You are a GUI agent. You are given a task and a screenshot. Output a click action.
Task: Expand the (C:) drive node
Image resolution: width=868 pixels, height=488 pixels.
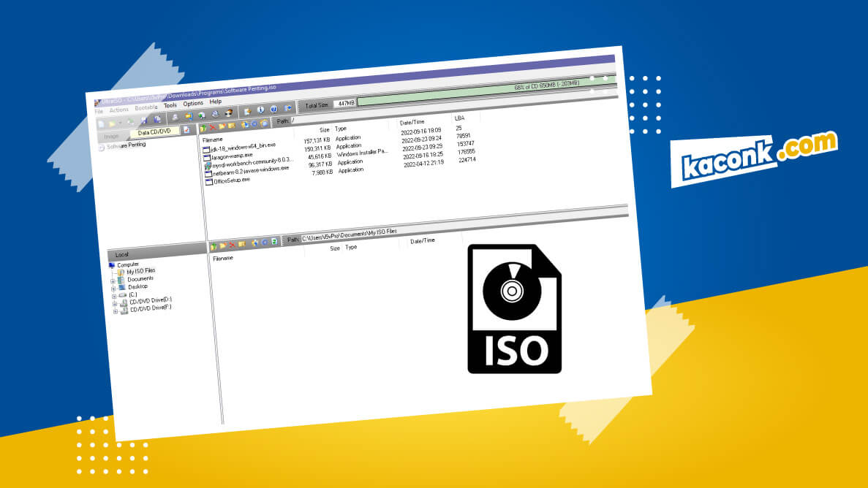(x=114, y=297)
